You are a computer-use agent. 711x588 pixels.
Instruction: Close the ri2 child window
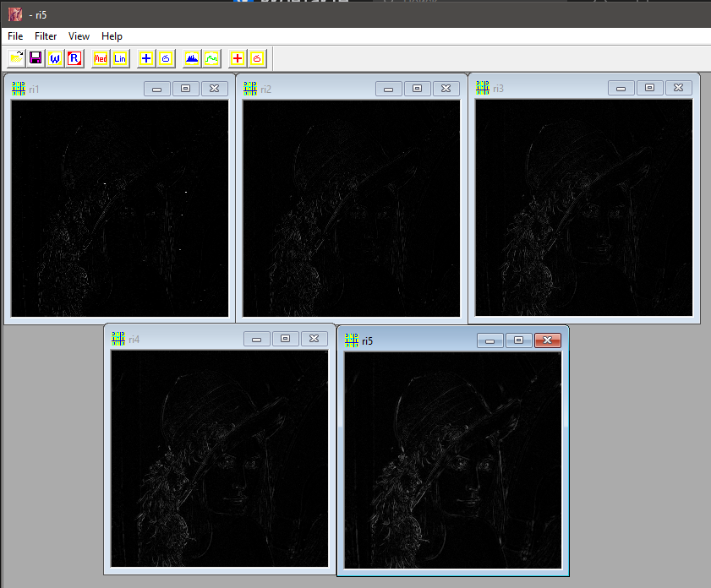click(446, 89)
